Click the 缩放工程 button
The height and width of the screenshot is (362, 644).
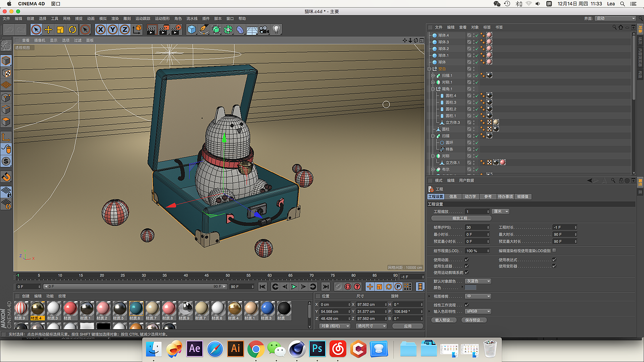coord(461,218)
